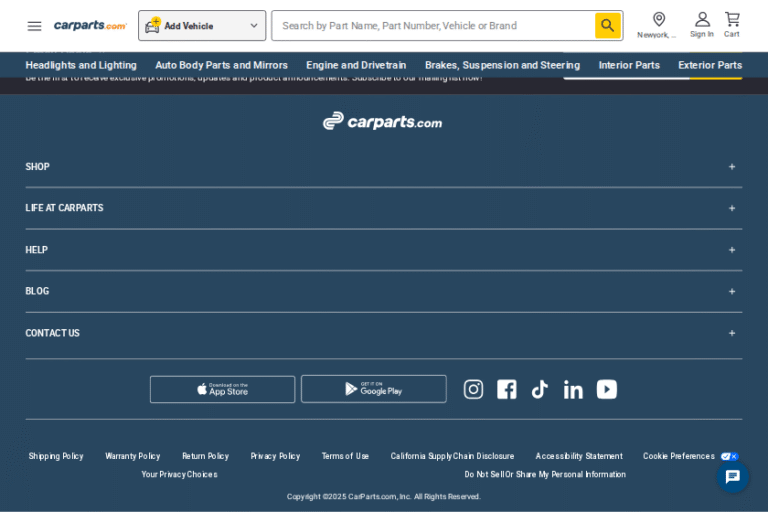This screenshot has height=512, width=768.
Task: Open the hamburger menu
Action: tap(34, 26)
